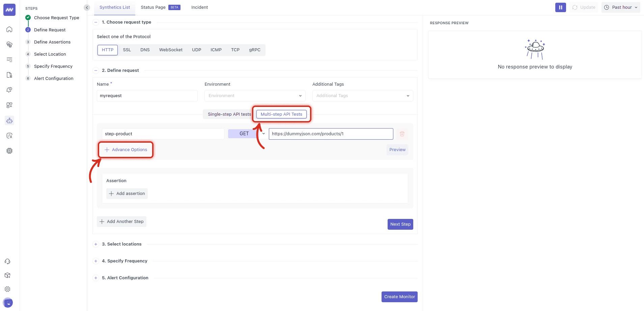Click the Create Monitor button
This screenshot has height=311, width=644.
(x=399, y=296)
